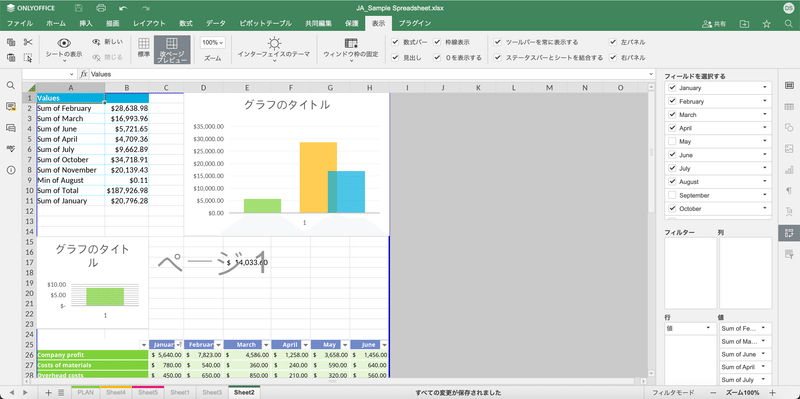Toggle the gridlines display checkbox

tap(437, 42)
